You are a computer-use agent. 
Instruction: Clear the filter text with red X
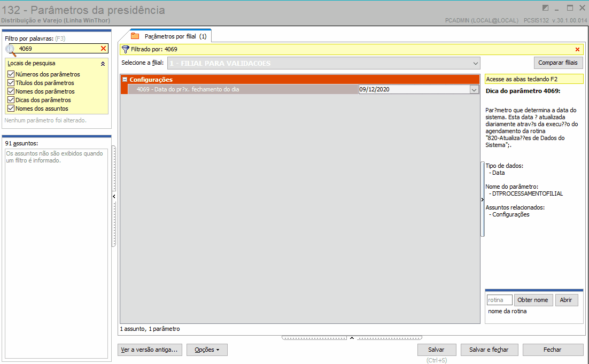[103, 49]
